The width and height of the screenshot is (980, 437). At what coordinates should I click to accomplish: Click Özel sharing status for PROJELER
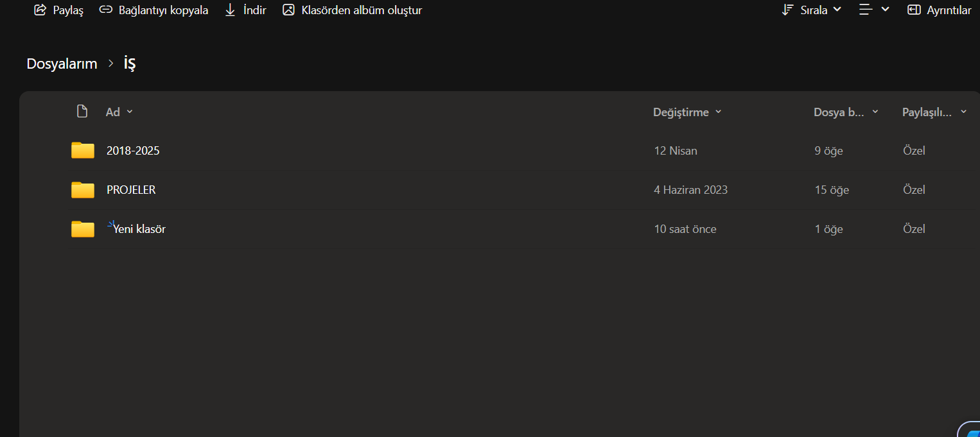tap(914, 190)
